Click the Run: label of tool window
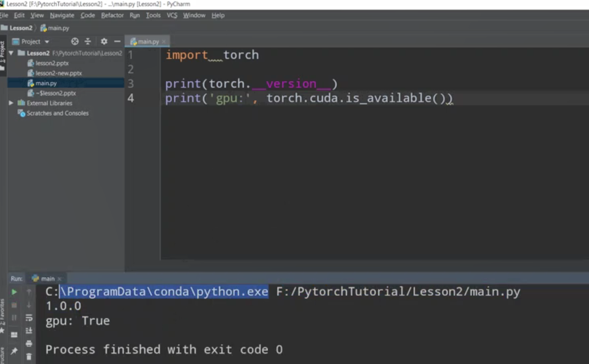This screenshot has height=364, width=589. [x=16, y=278]
